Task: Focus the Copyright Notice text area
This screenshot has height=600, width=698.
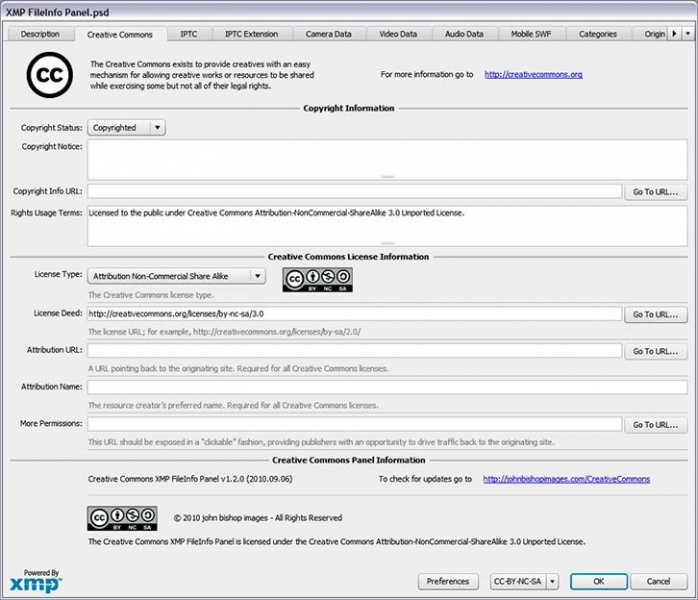Action: 387,159
